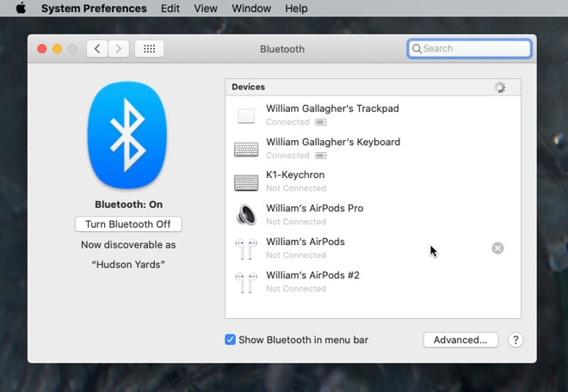Select the William's AirPods earbuds icon
The height and width of the screenshot is (392, 568).
click(x=246, y=248)
